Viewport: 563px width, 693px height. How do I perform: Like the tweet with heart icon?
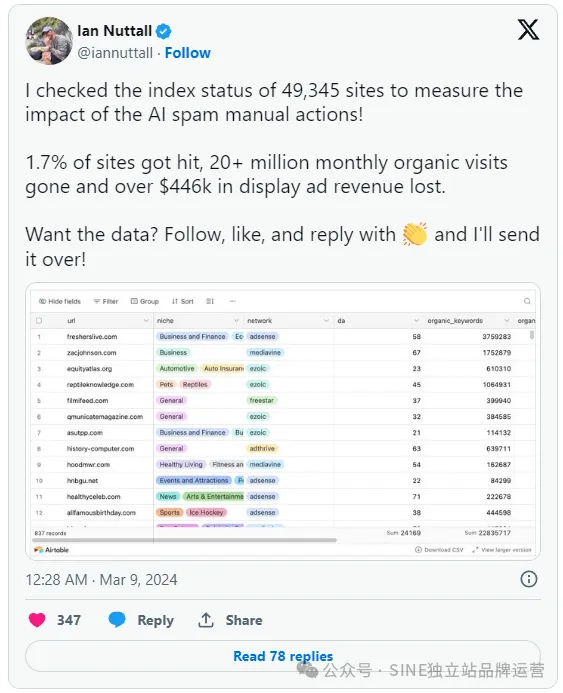37,620
